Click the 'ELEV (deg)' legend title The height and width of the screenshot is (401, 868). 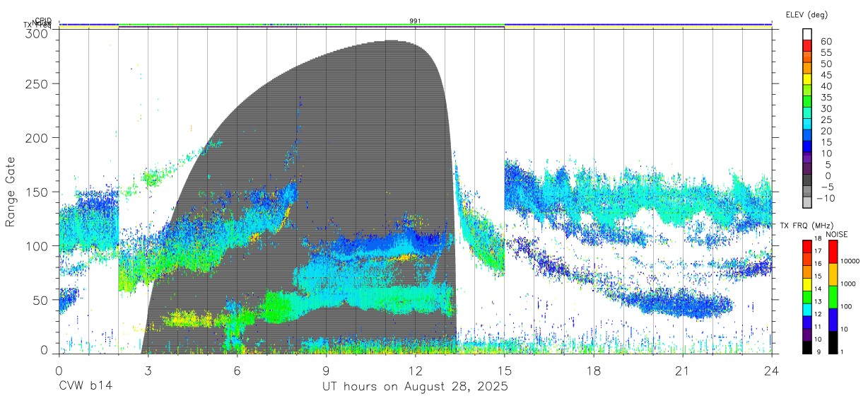click(807, 14)
